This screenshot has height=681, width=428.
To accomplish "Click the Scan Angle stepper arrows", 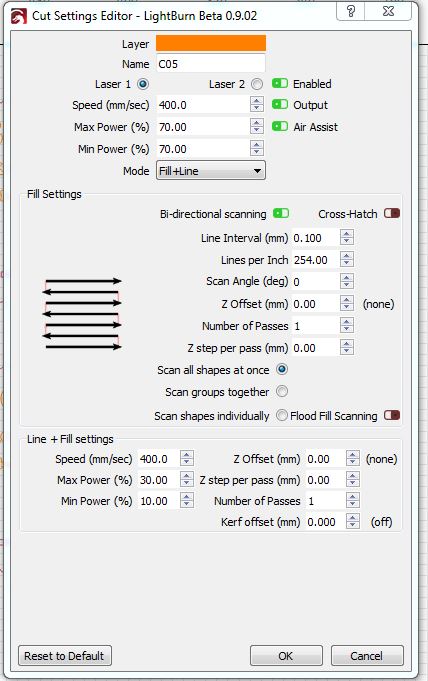I will tap(347, 282).
